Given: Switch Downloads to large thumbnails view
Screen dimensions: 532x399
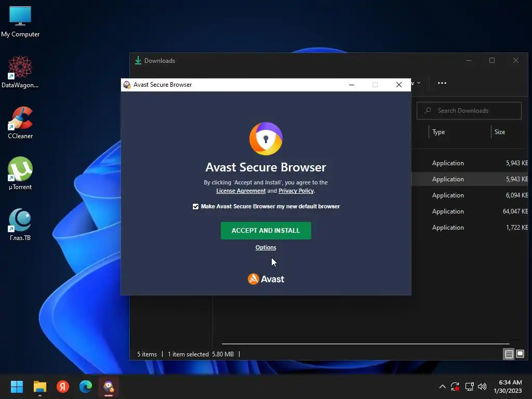Looking at the screenshot, I should point(520,354).
